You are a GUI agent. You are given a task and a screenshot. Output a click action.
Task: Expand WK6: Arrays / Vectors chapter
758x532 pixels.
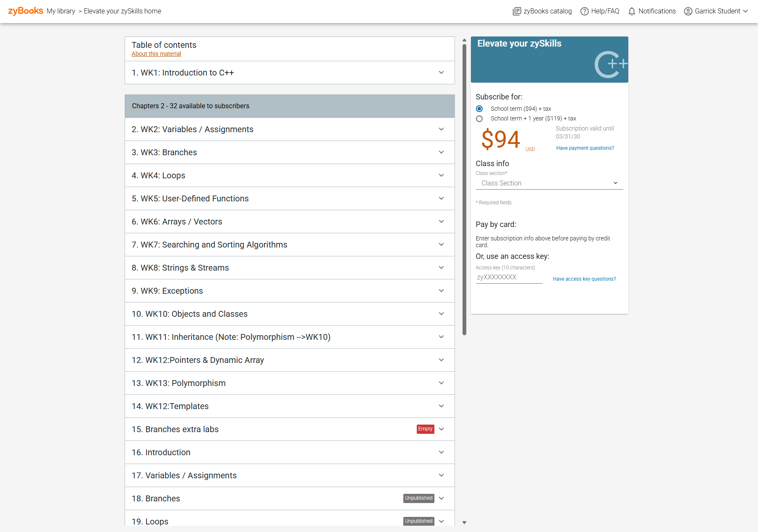(x=290, y=222)
